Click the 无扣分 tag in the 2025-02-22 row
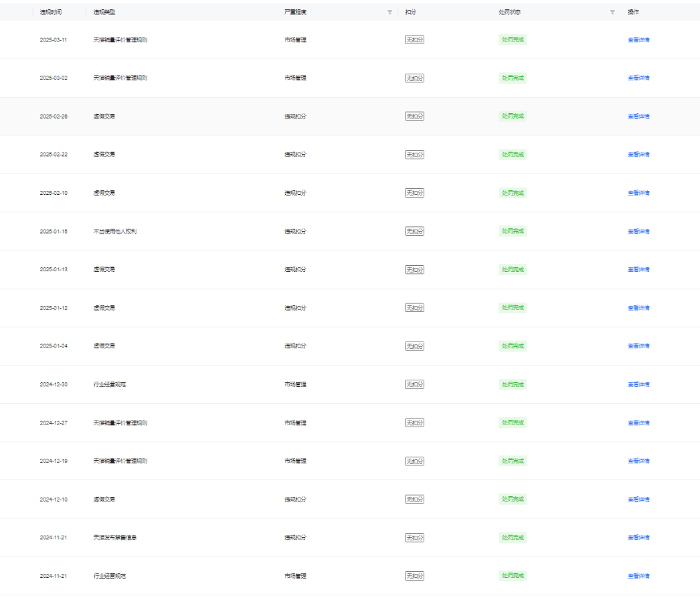The width and height of the screenshot is (700, 602). (x=414, y=155)
